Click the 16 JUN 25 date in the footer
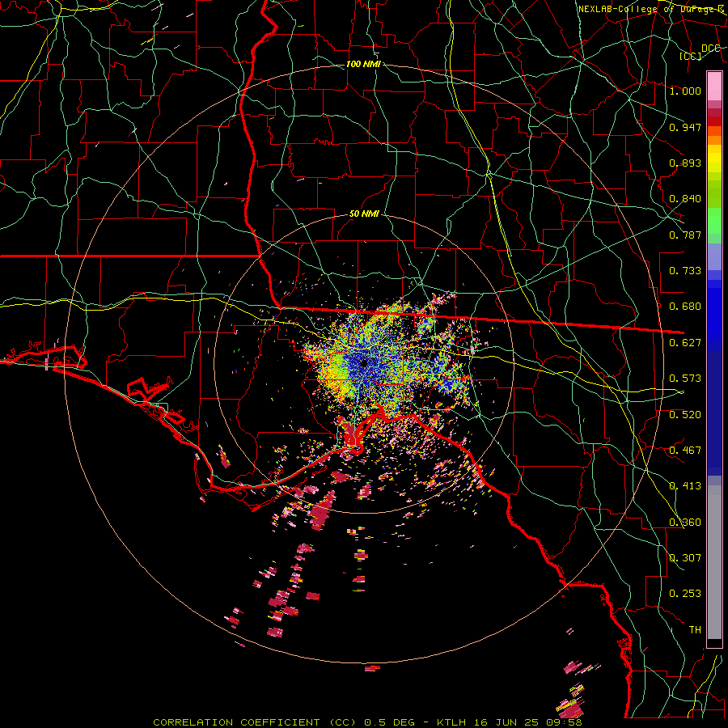The height and width of the screenshot is (728, 728). click(506, 722)
